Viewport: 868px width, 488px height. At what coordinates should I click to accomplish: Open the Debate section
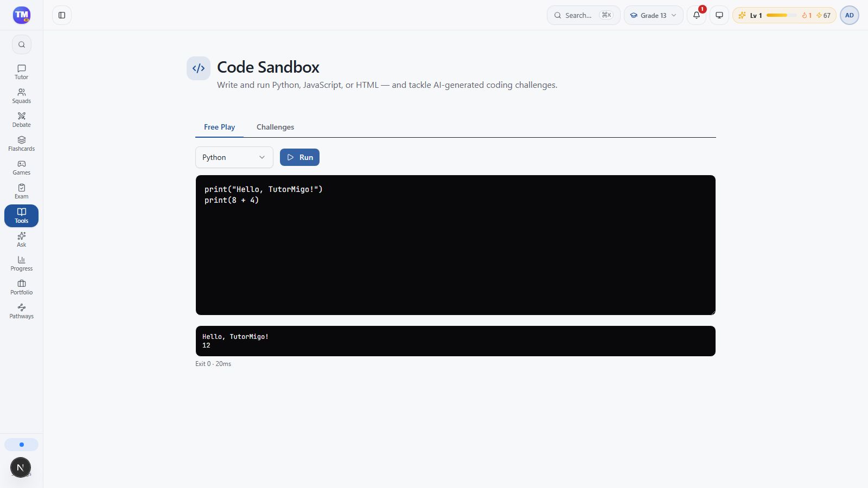coord(21,120)
